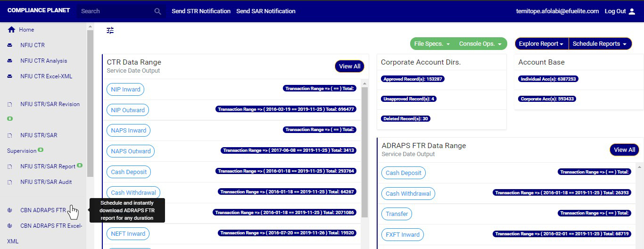The width and height of the screenshot is (644, 249).
Task: Expand the Console Ops. dropdown
Action: coord(480,44)
